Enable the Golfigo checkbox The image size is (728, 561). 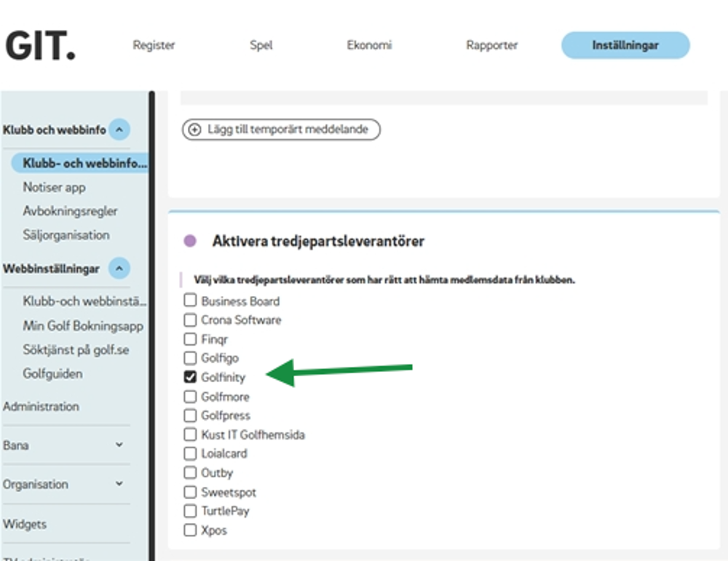click(190, 358)
